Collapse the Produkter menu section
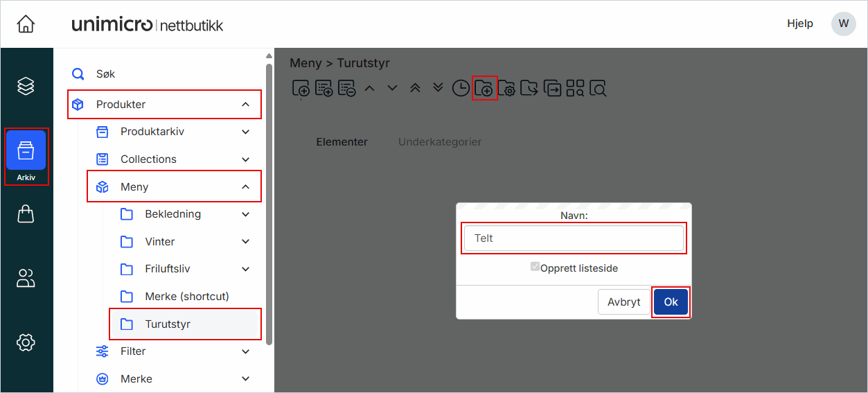The width and height of the screenshot is (868, 393). pyautogui.click(x=245, y=105)
